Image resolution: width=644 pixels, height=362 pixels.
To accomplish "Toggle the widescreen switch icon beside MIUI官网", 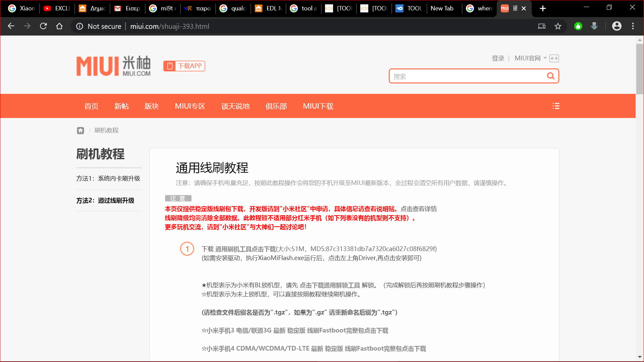I will [554, 58].
